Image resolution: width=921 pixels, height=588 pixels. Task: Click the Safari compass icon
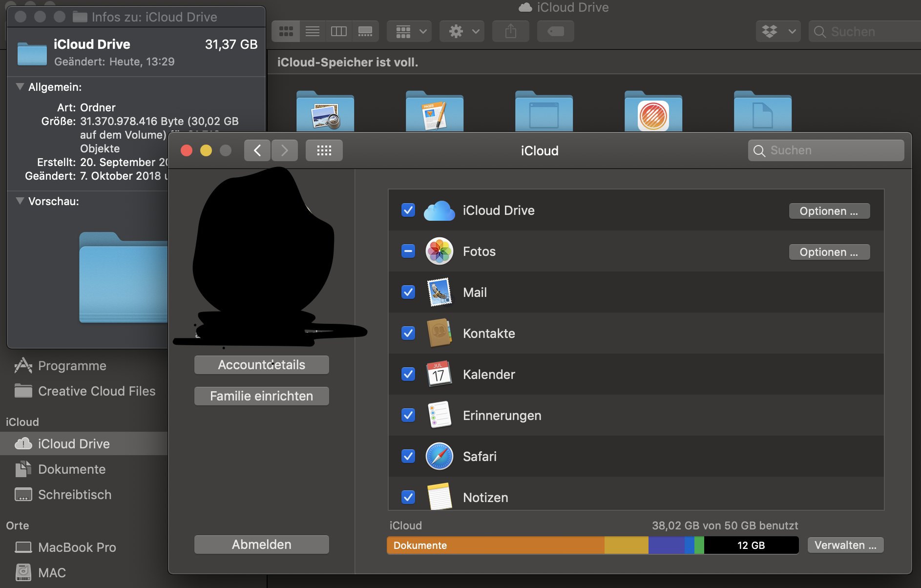coord(440,456)
